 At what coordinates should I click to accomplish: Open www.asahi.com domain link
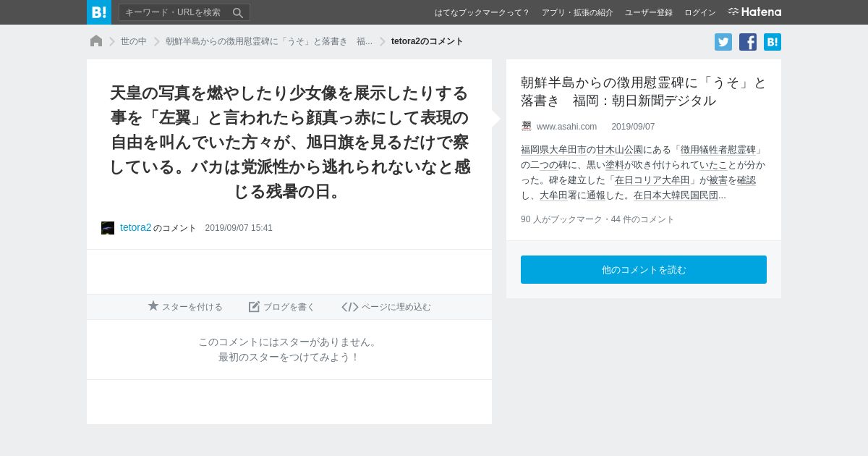pos(567,127)
